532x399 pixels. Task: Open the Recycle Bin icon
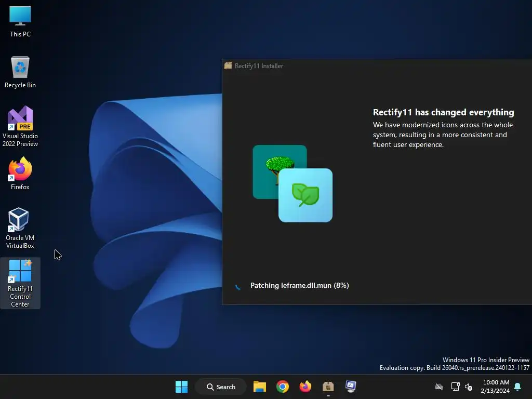coord(20,72)
